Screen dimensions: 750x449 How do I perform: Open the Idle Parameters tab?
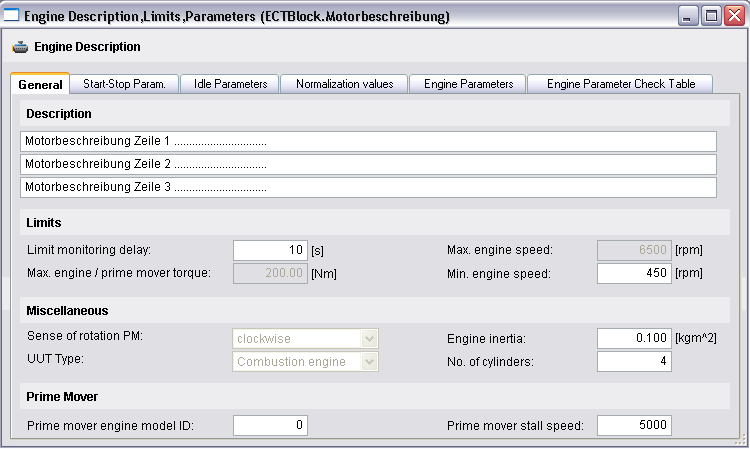point(230,84)
